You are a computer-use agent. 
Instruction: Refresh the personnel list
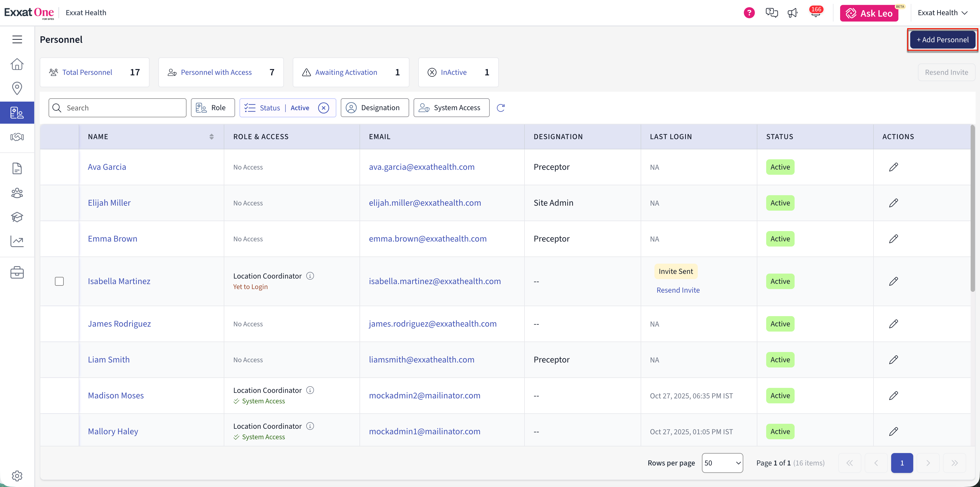[501, 108]
